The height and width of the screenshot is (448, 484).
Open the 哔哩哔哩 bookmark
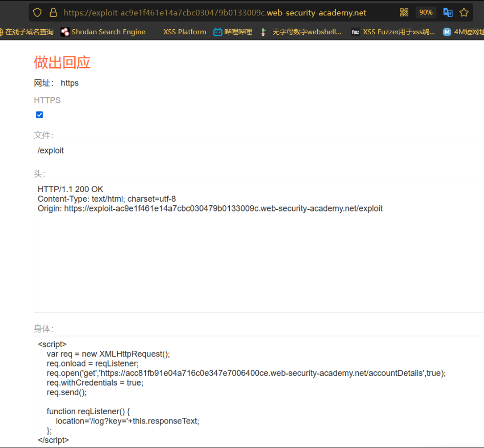point(233,32)
